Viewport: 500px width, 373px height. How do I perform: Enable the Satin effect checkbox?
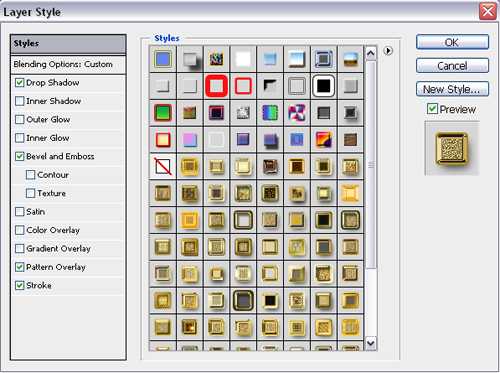tap(20, 211)
